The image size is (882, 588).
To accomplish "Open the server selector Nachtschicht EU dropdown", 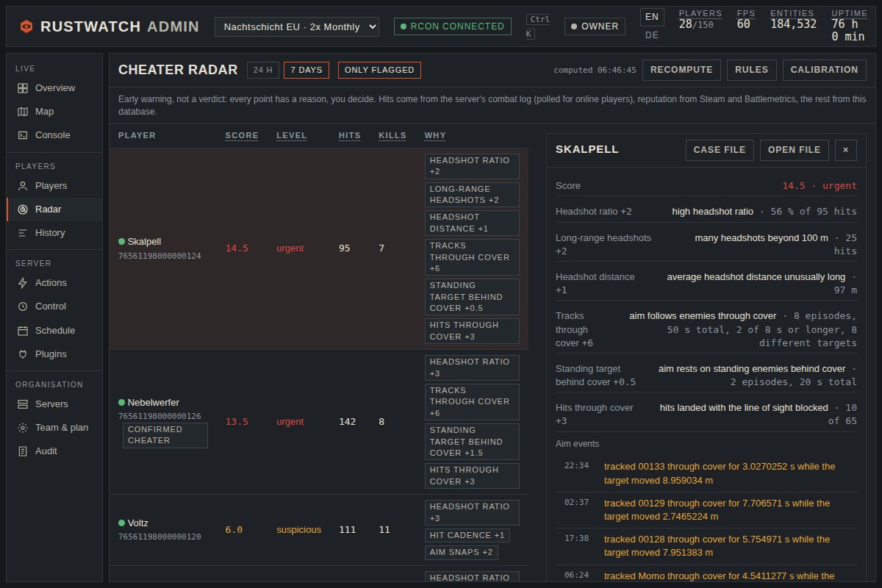I will coord(297,26).
